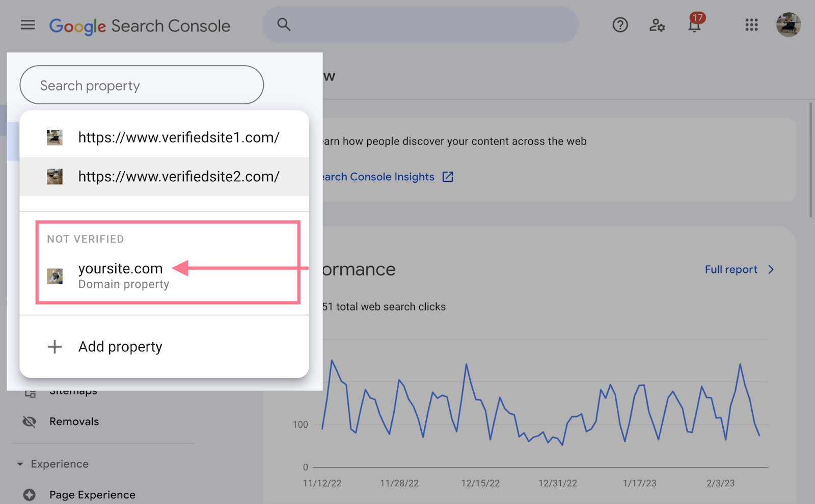Focus the Search property field

[142, 85]
